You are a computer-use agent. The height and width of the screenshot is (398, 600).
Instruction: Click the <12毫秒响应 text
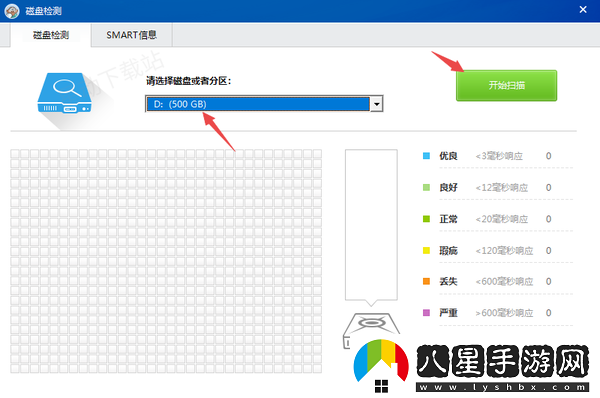[x=502, y=188]
